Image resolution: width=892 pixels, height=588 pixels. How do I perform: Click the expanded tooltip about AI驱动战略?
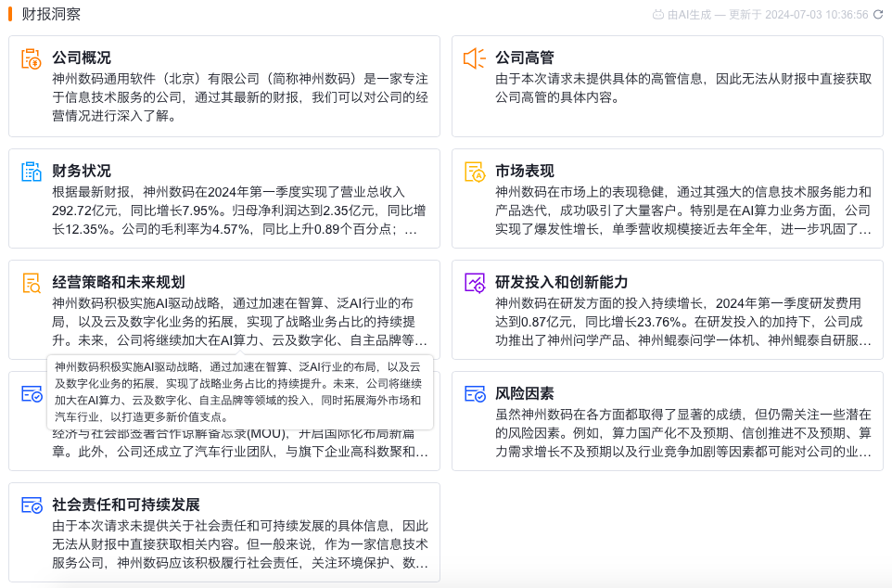(x=240, y=391)
